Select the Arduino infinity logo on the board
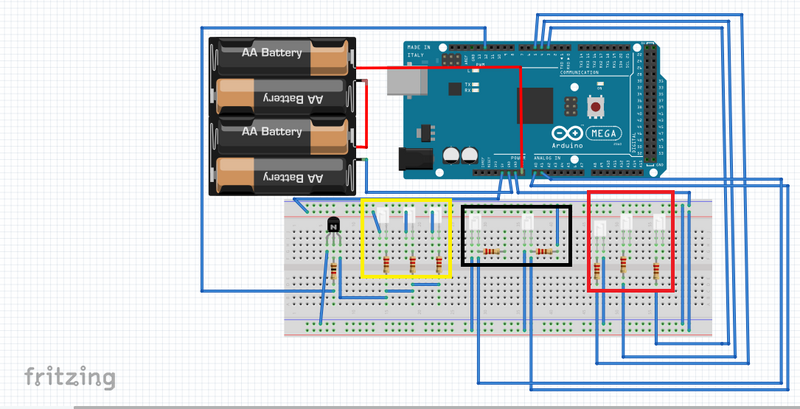Viewport: 800px width, 409px height. click(565, 136)
